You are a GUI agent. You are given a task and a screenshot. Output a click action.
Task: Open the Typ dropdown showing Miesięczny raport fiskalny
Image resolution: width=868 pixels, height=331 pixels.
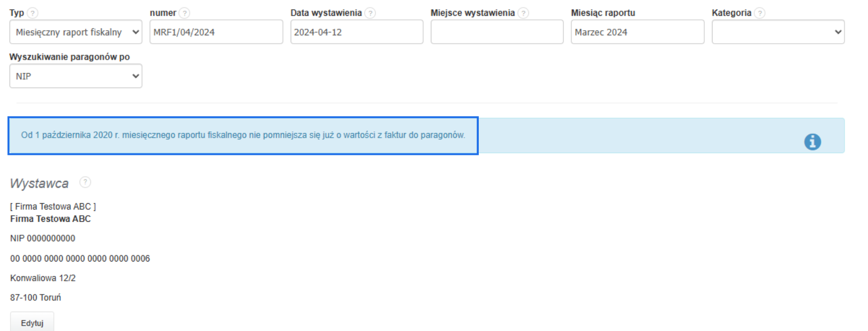pyautogui.click(x=76, y=32)
